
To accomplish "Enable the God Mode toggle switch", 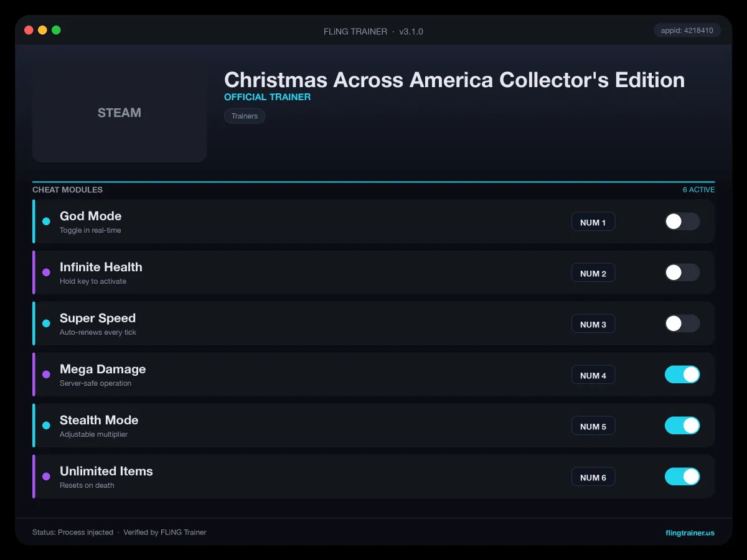I will (x=682, y=222).
